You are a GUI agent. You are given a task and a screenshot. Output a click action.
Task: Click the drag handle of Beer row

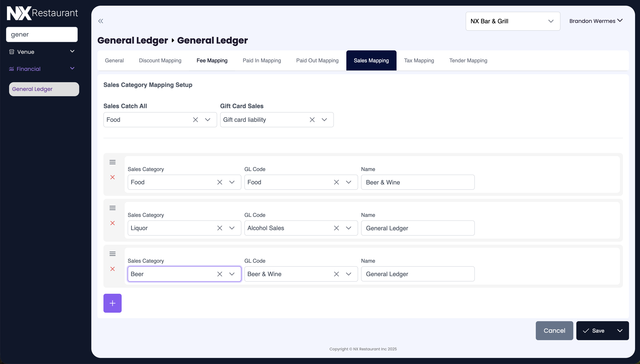113,254
